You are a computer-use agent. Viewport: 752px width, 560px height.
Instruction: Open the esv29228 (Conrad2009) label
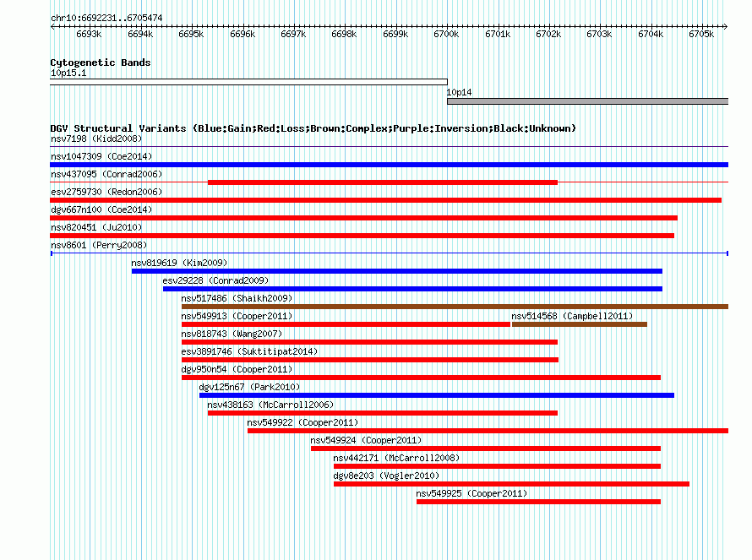[215, 281]
